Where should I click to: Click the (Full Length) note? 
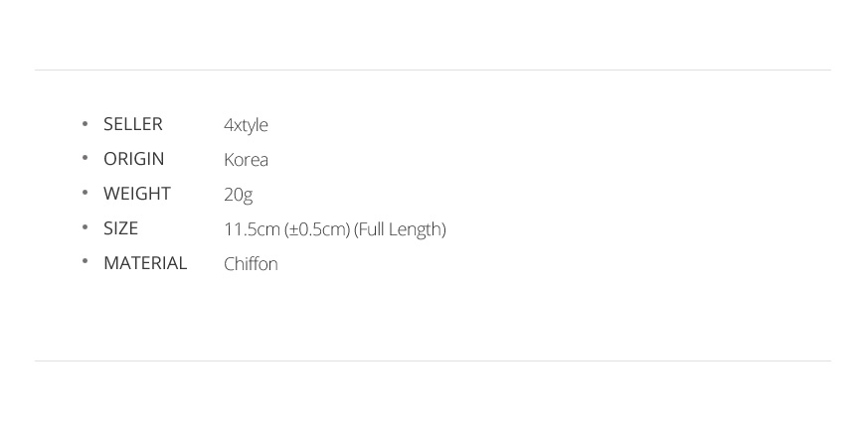(400, 229)
